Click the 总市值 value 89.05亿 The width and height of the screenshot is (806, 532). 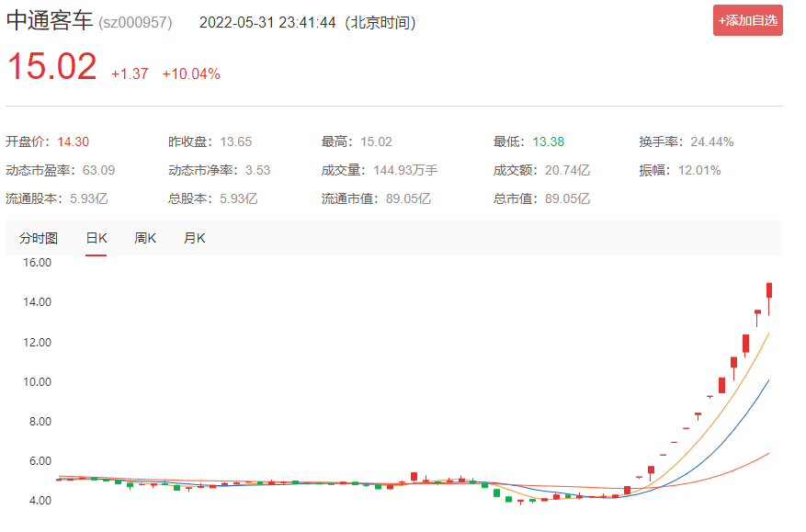point(567,198)
